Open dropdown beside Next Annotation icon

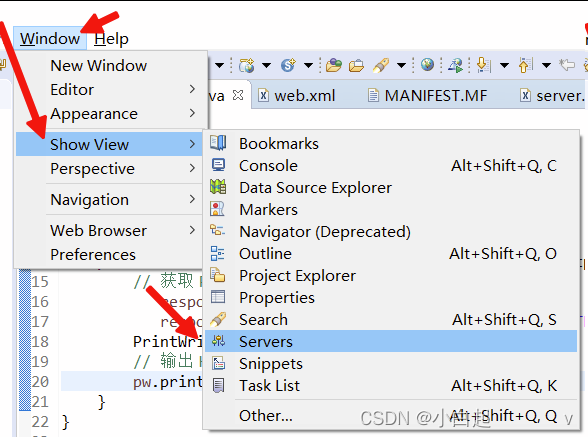[x=504, y=66]
